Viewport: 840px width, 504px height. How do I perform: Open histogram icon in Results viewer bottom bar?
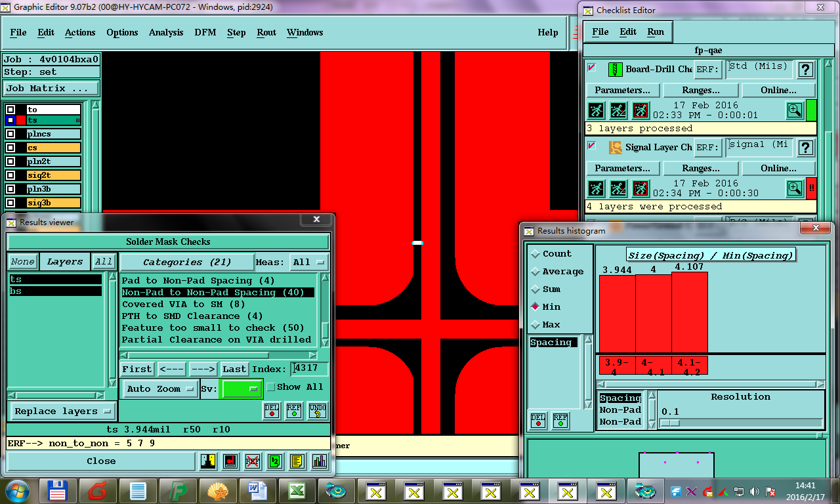319,461
